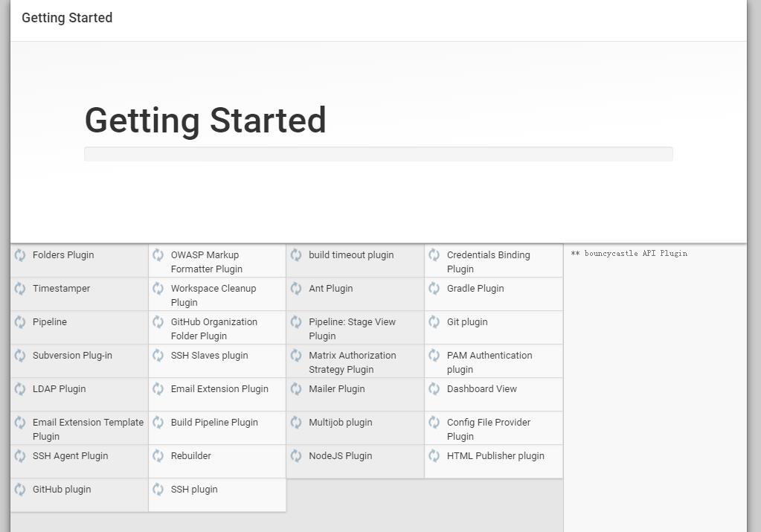Click the 'Dashboard View' text

482,389
